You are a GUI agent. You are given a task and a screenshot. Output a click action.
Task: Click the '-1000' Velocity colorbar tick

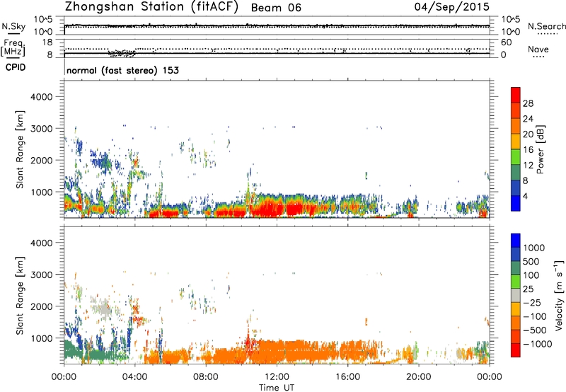[x=537, y=344]
